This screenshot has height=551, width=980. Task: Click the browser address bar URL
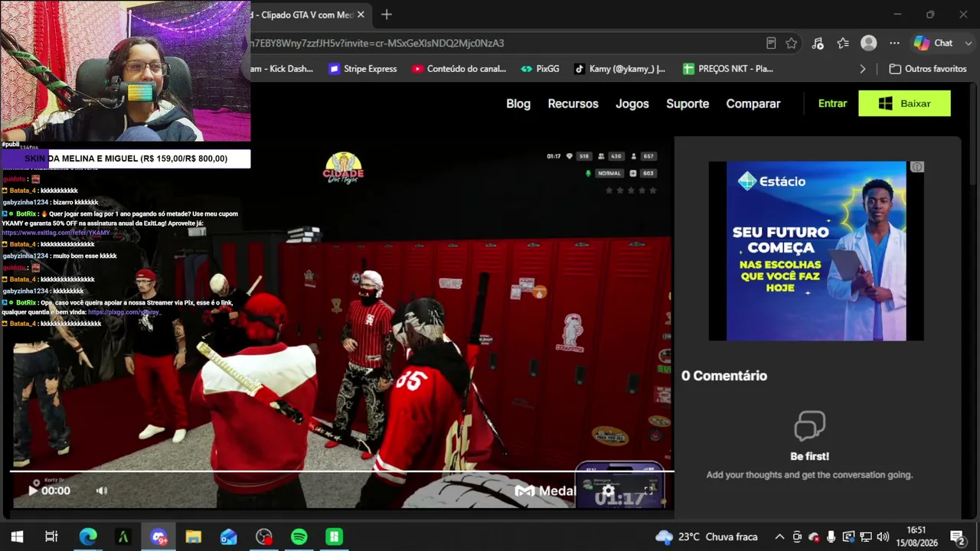click(377, 43)
